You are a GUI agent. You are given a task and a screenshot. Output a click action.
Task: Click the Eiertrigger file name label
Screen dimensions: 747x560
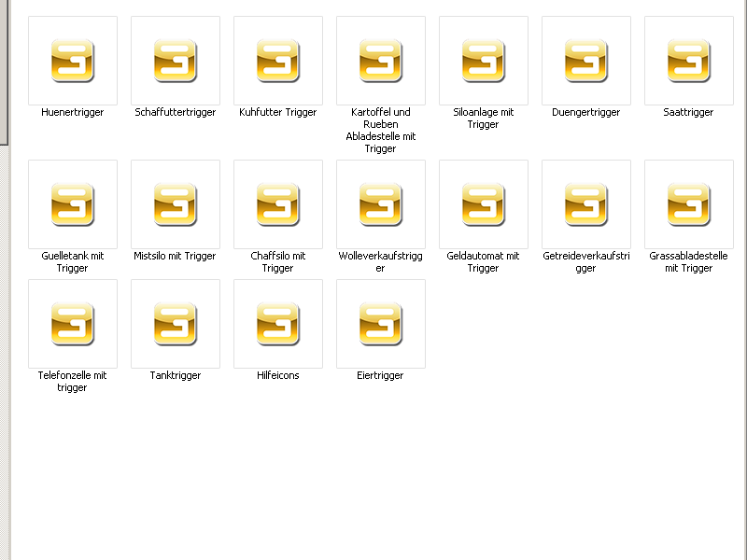tap(380, 376)
